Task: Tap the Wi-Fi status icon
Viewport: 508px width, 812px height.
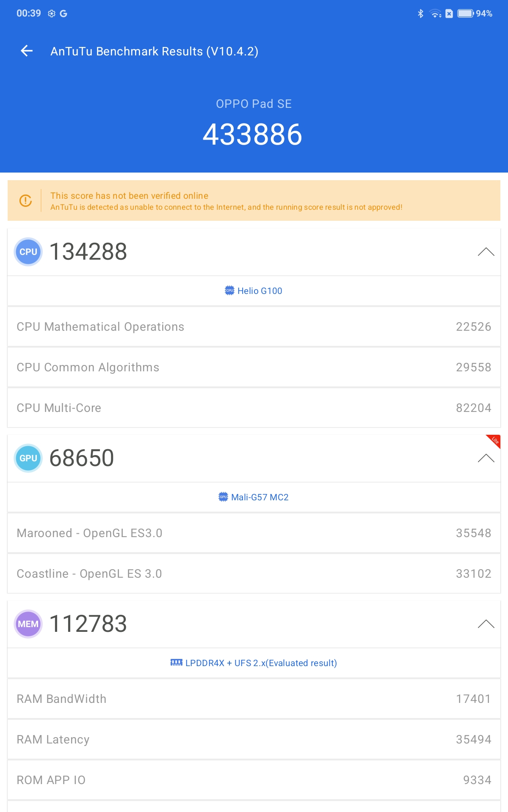Action: tap(435, 14)
